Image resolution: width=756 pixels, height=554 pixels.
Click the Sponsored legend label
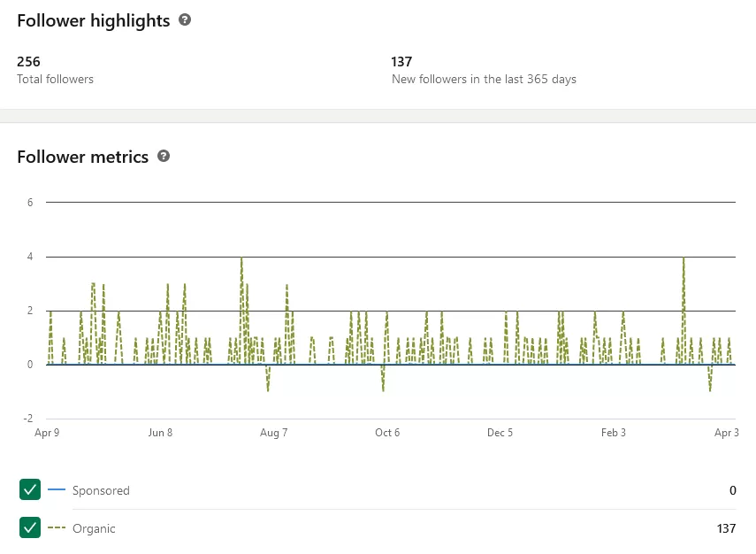(101, 490)
